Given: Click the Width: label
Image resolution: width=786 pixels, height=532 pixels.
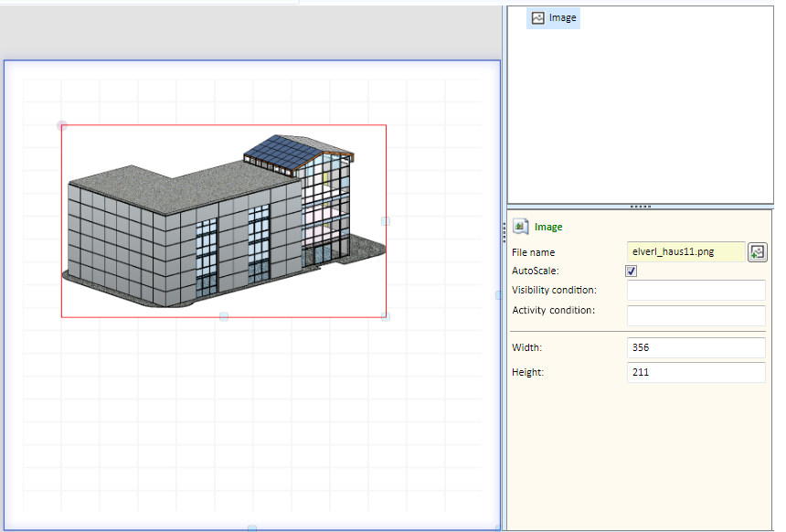Looking at the screenshot, I should 526,347.
